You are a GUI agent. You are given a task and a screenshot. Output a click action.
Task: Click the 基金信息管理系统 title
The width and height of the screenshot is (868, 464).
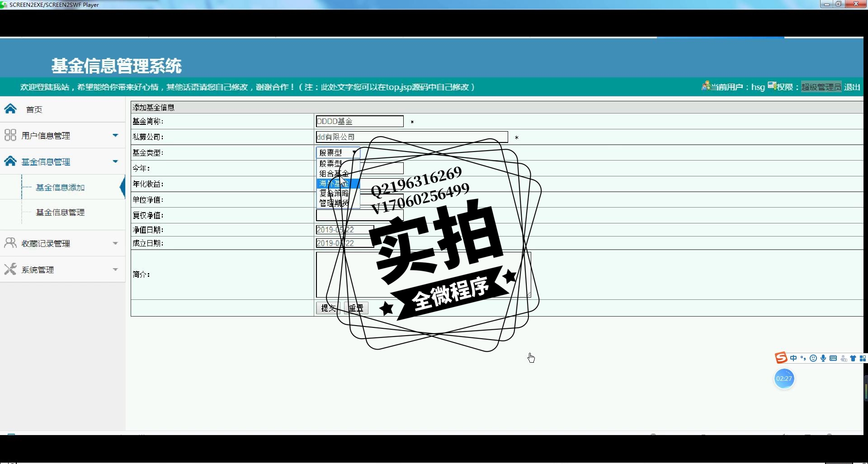click(116, 66)
